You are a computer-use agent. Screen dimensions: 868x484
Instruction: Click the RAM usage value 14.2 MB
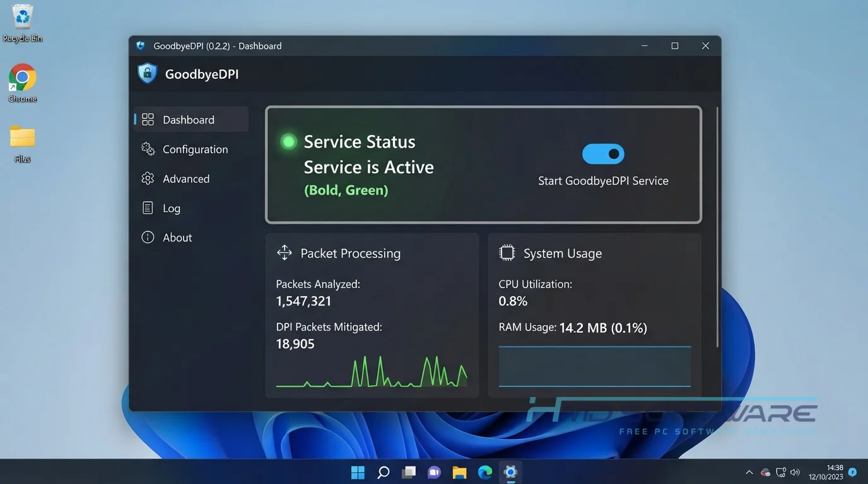[x=603, y=328]
